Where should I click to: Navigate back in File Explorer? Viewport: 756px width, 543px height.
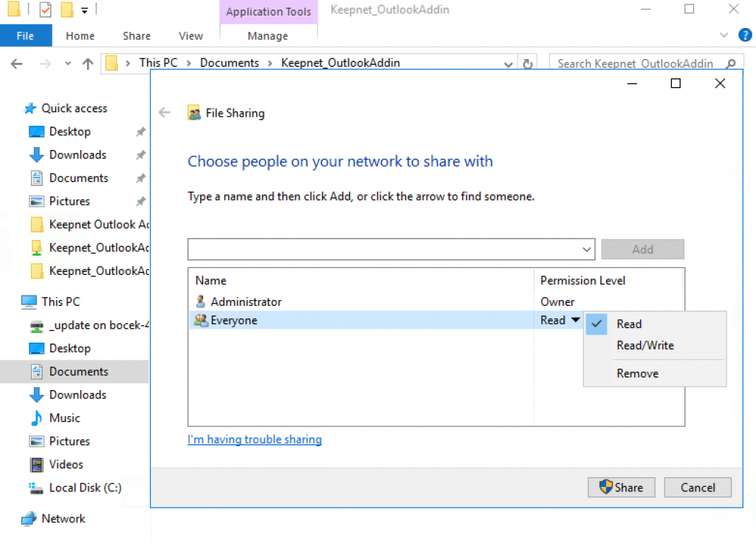point(17,64)
